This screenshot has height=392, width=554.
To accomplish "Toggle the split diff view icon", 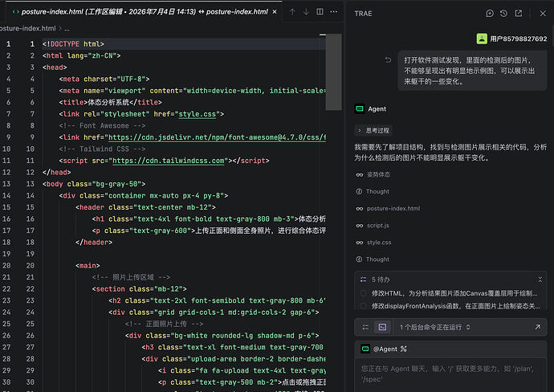I will tap(320, 12).
